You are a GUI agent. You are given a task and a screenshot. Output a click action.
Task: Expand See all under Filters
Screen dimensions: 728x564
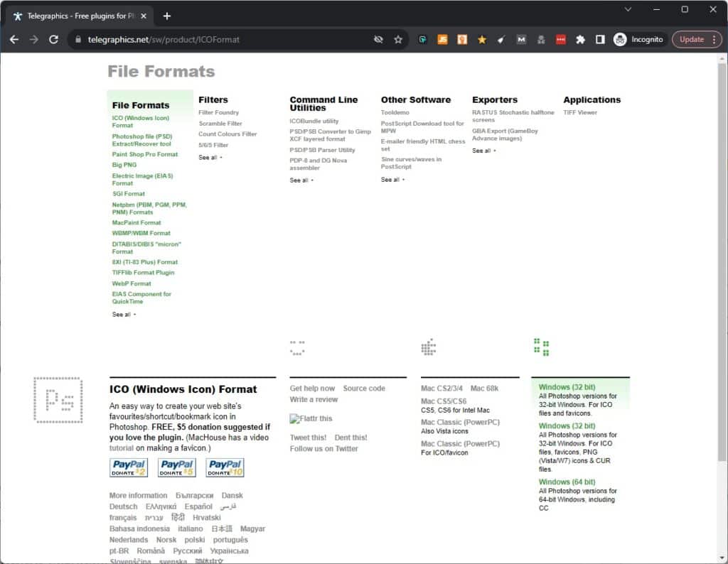click(x=210, y=158)
